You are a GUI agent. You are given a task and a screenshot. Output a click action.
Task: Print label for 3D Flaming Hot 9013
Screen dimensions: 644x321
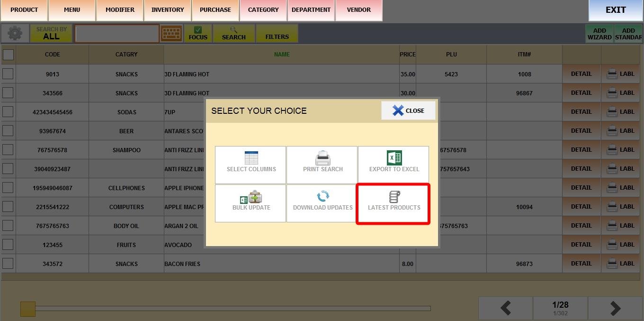coord(620,74)
